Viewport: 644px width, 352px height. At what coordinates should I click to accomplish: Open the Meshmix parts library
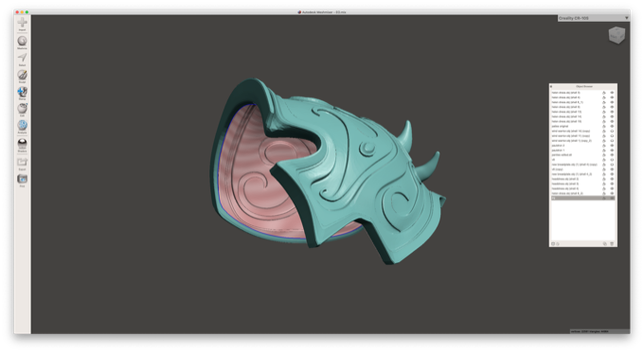[x=22, y=42]
